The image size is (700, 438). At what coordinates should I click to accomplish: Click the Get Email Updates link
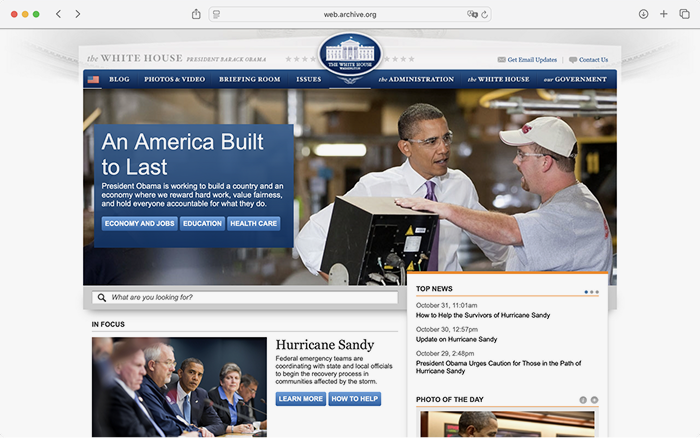[532, 60]
